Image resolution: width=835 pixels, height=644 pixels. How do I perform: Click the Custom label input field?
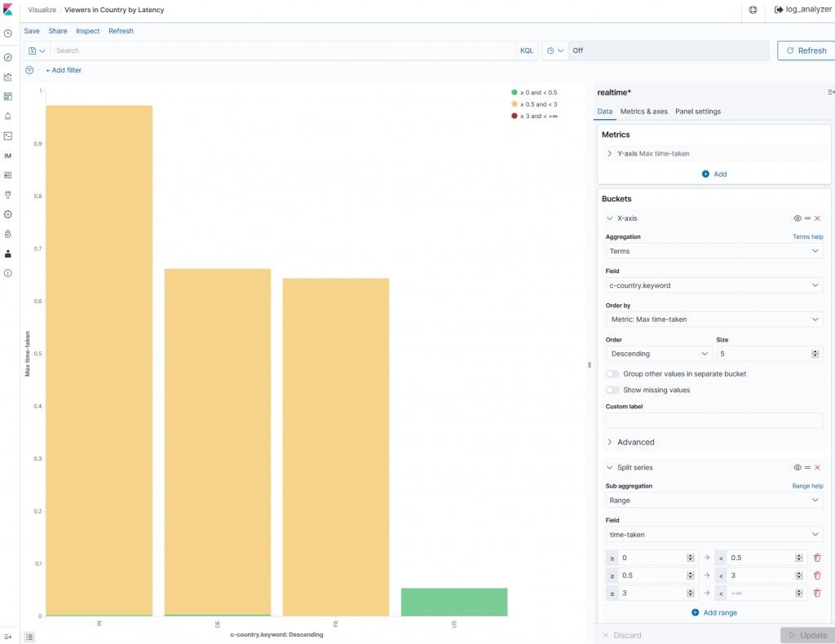click(714, 421)
